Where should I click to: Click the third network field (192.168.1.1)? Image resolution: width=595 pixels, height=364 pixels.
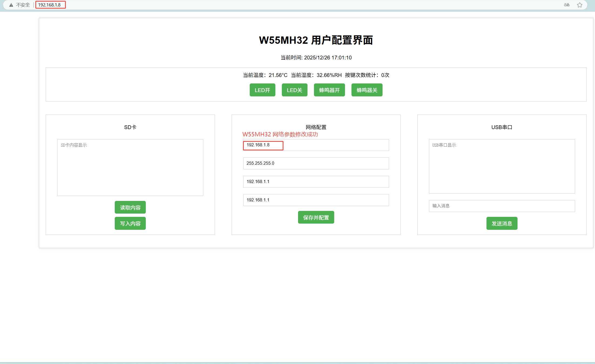pos(316,182)
